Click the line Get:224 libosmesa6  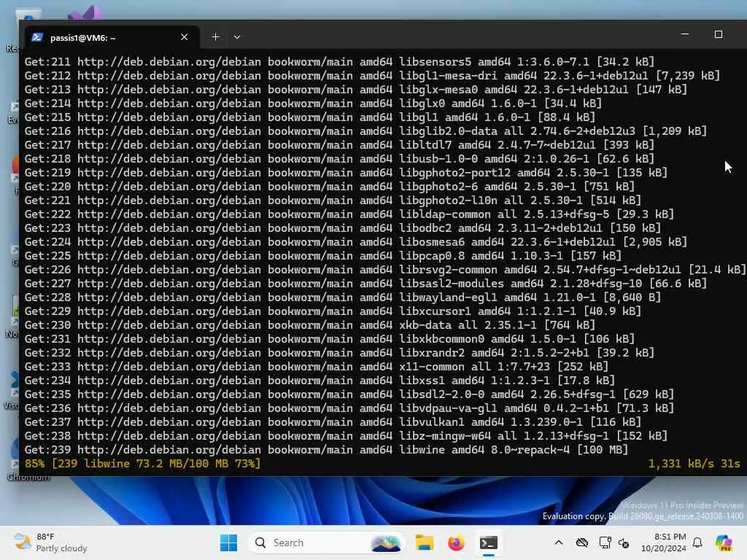[356, 242]
